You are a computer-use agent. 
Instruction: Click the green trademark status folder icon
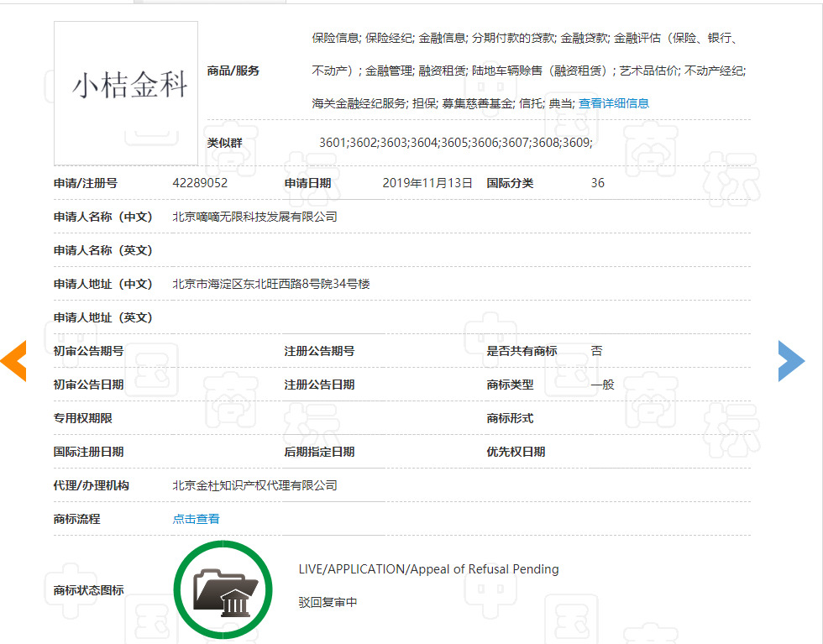pyautogui.click(x=223, y=590)
